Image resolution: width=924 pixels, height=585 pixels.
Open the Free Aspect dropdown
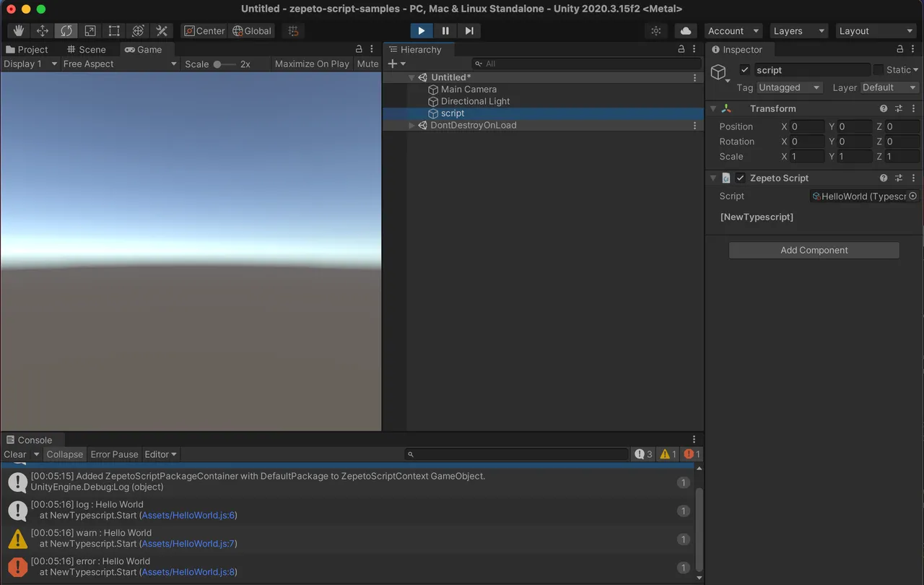click(119, 64)
